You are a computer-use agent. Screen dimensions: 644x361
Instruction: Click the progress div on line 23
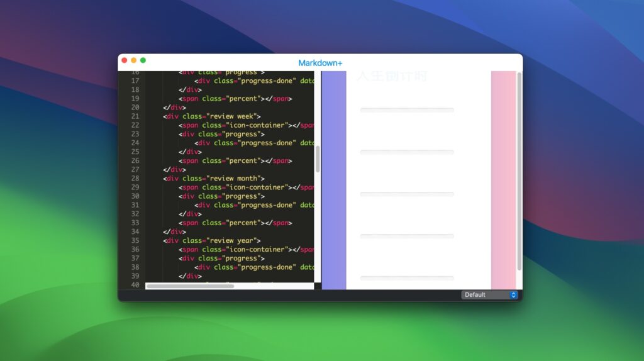[x=221, y=134]
